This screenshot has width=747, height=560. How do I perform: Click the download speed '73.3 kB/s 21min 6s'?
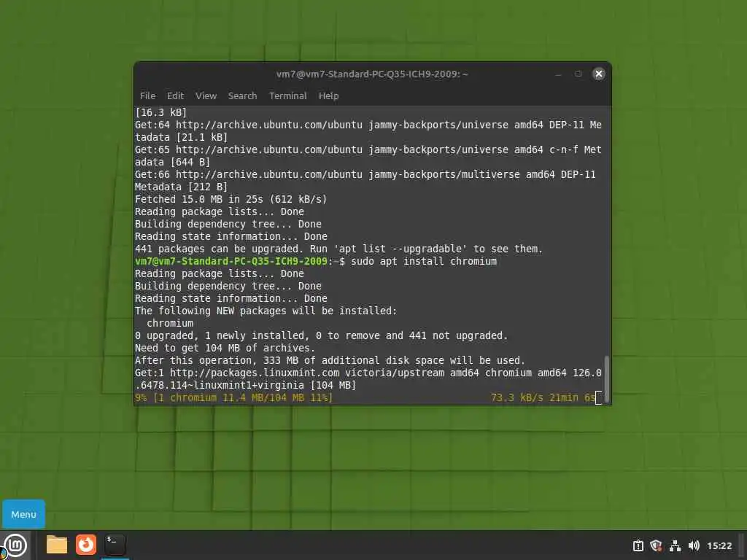[543, 397]
